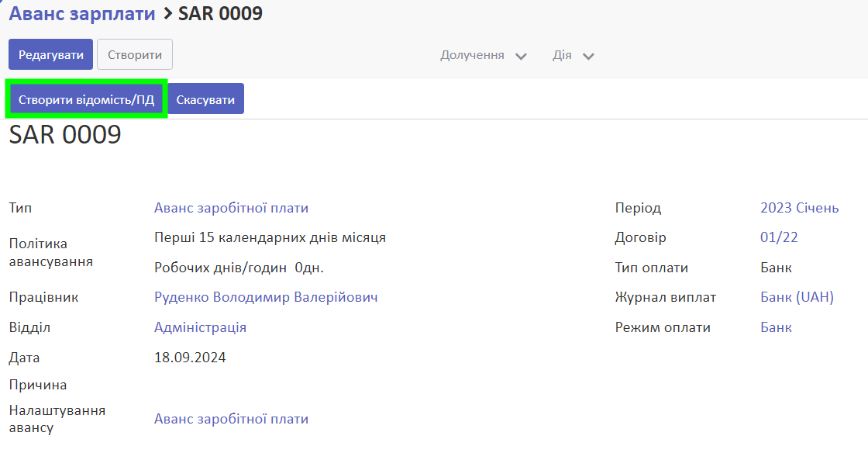Click the Скасувати button

pyautogui.click(x=205, y=99)
